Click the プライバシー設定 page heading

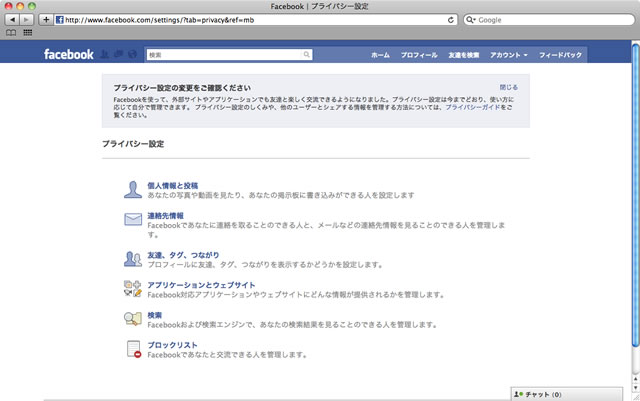point(133,144)
